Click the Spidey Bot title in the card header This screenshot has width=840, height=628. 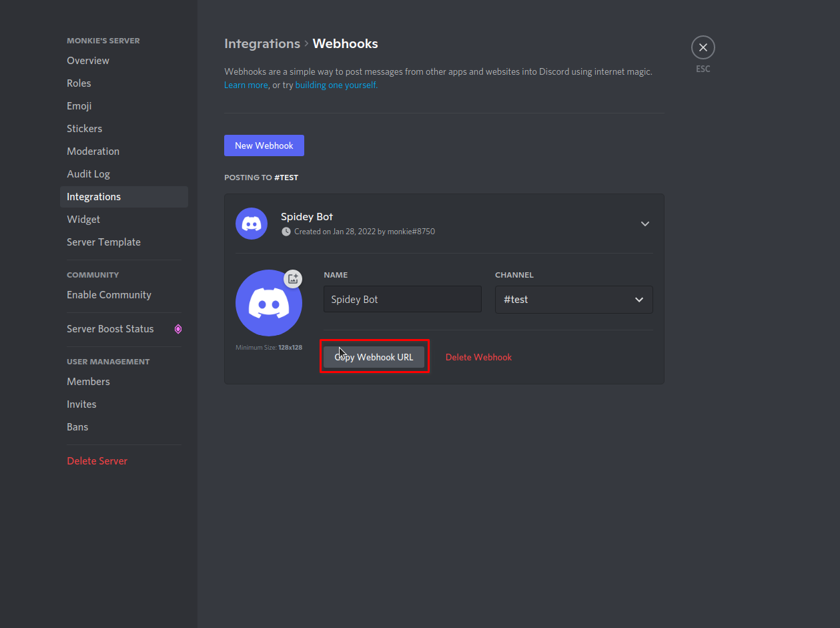click(x=307, y=217)
